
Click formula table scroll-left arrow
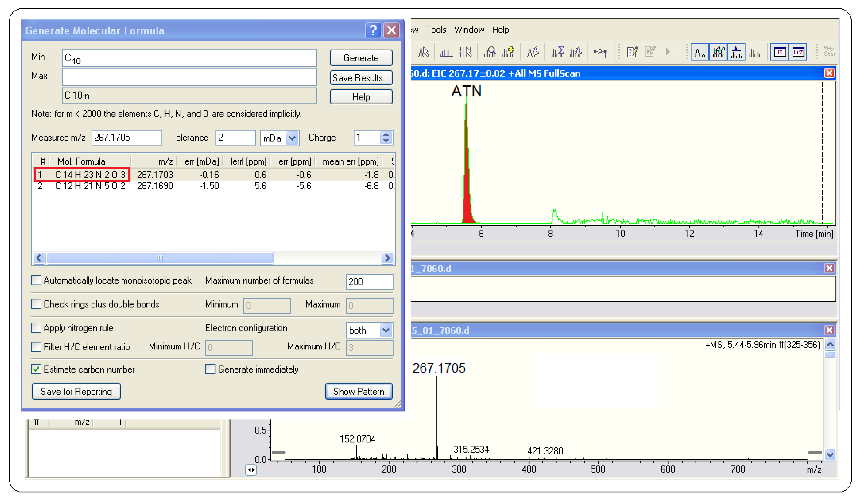[39, 258]
